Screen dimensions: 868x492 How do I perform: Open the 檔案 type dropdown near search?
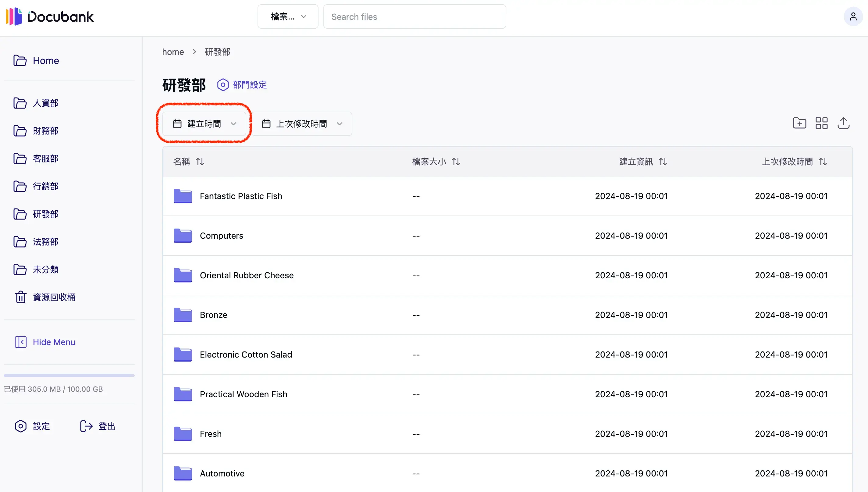287,16
